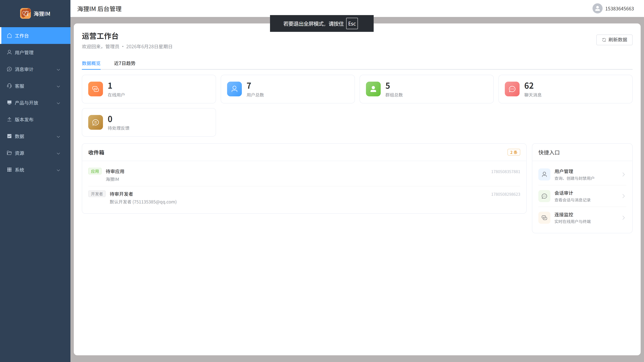Expand the 产品与开放 menu chevron
The image size is (644, 362).
coord(58,103)
